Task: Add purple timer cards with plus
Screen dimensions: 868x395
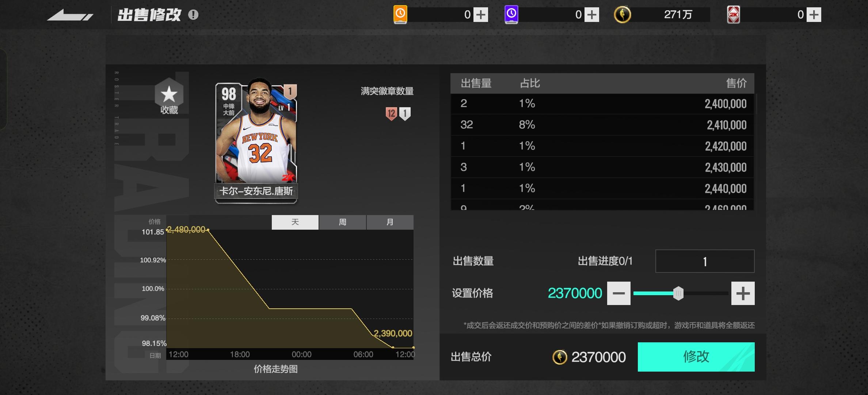Action: [592, 15]
